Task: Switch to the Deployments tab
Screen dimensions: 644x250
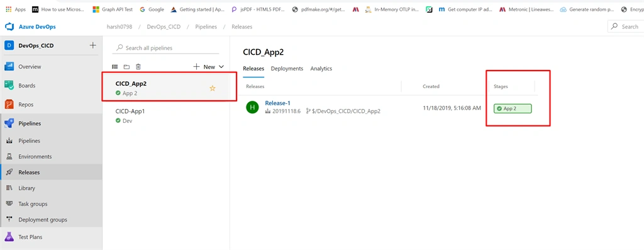Action: (x=287, y=69)
